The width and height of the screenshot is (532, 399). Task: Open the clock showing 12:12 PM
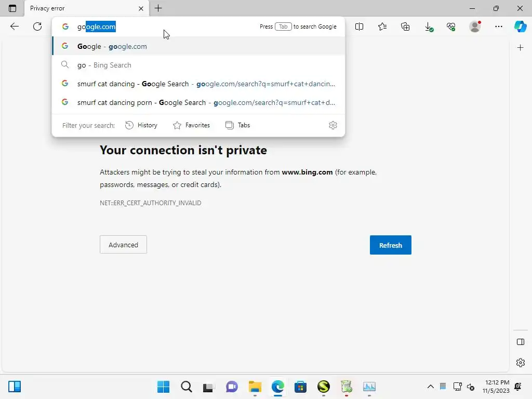tap(496, 387)
